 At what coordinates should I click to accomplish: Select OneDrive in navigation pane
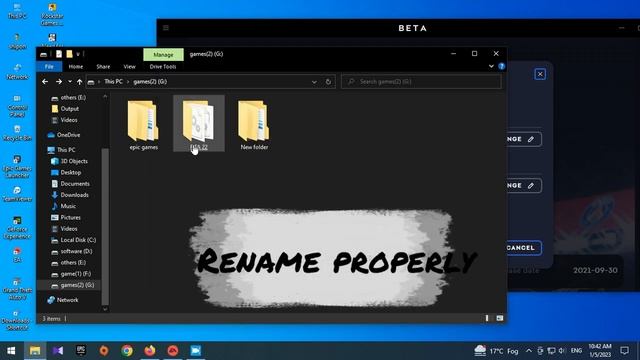tap(64, 135)
